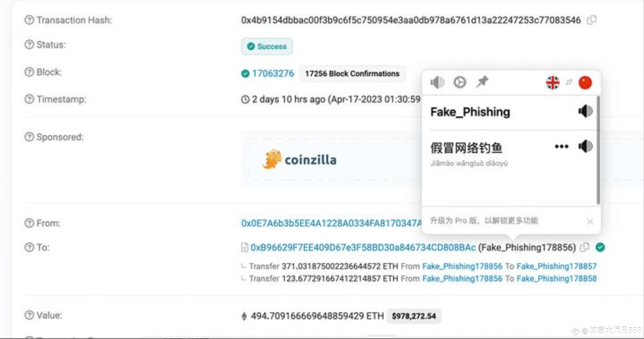Screen dimensions: 644x339
Task: Play audio for Fake_Phishing English text
Action: coord(585,111)
